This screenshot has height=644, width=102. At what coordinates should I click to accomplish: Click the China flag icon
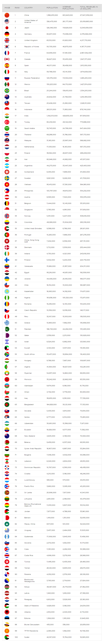[x=7, y=15]
